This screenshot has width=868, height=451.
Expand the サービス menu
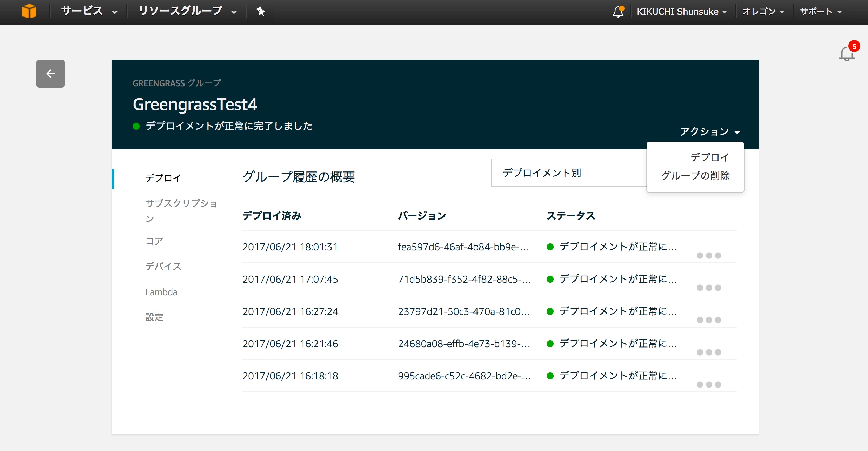[89, 11]
